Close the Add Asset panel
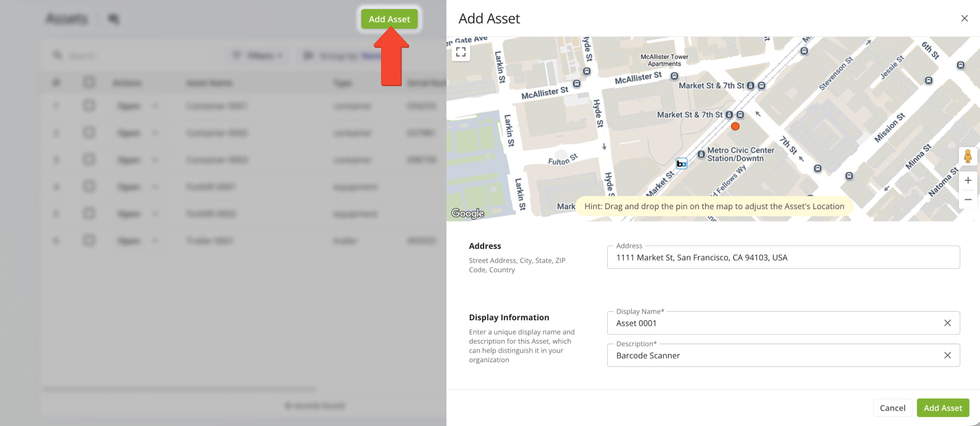Screen dimensions: 980x426 (x=964, y=18)
